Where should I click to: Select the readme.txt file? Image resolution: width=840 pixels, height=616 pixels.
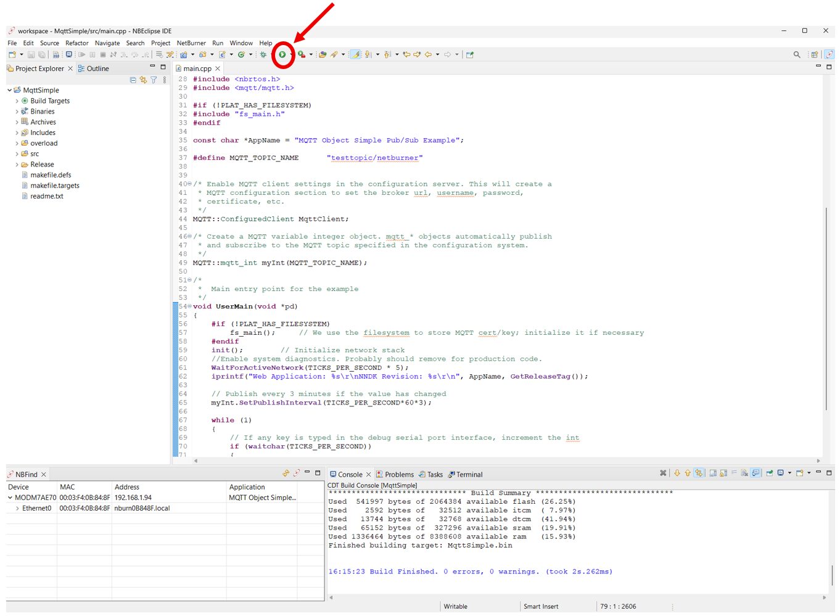pos(47,196)
